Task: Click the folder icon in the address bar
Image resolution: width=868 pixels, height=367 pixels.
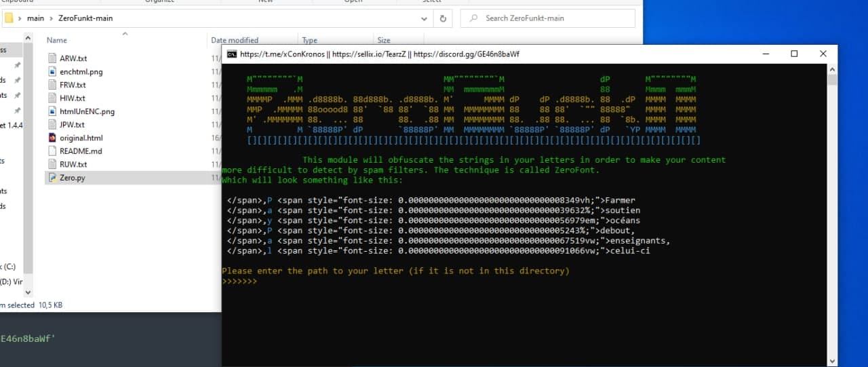Action: pyautogui.click(x=9, y=18)
